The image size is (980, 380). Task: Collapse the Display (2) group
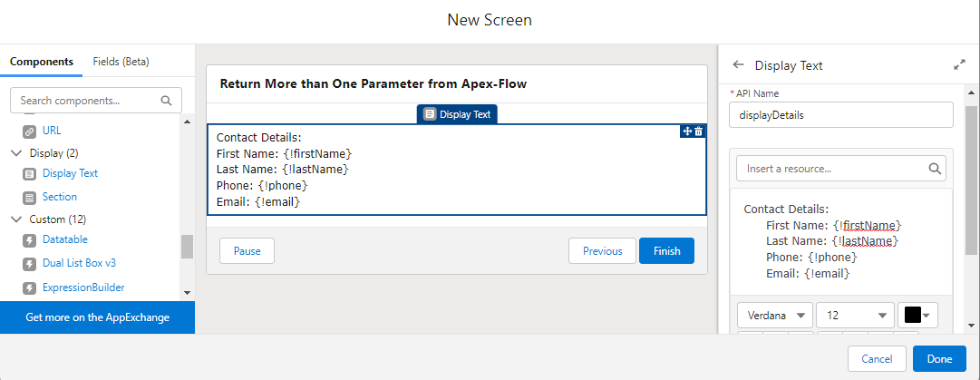pos(16,153)
